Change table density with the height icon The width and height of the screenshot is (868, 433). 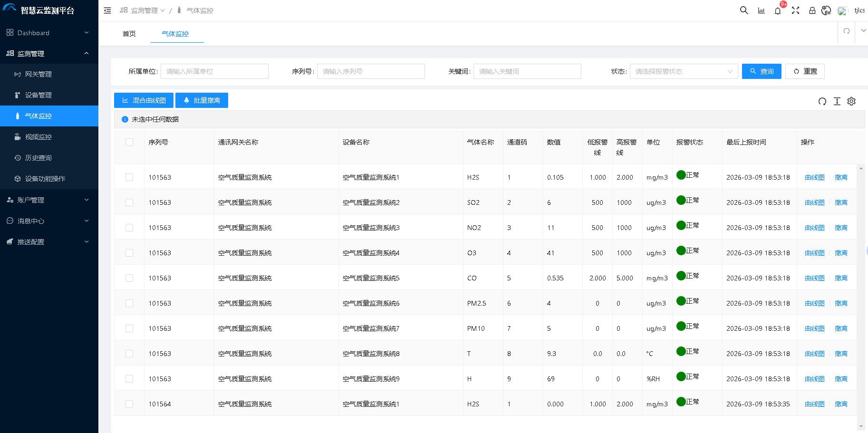click(x=837, y=101)
